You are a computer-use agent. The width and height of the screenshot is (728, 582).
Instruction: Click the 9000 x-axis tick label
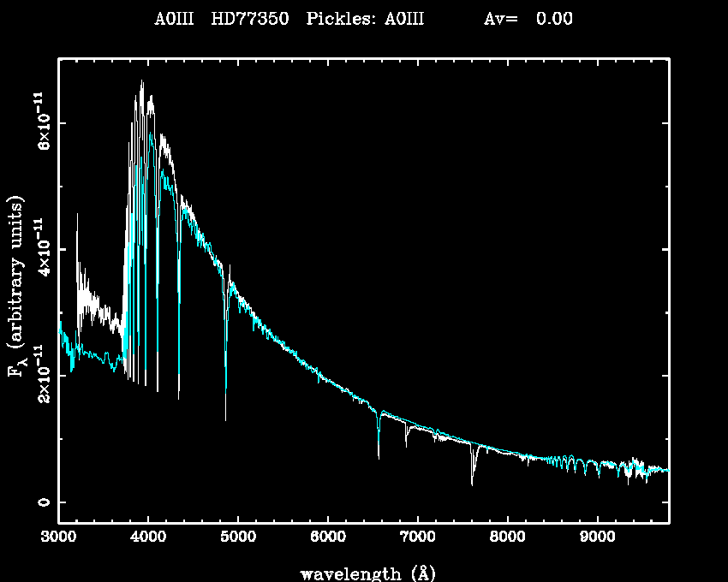[598, 537]
